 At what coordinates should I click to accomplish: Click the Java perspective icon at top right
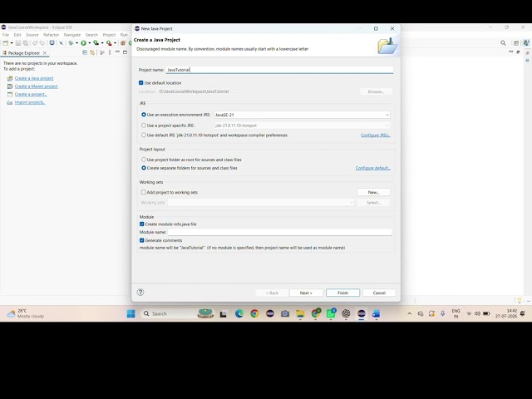coord(526,43)
